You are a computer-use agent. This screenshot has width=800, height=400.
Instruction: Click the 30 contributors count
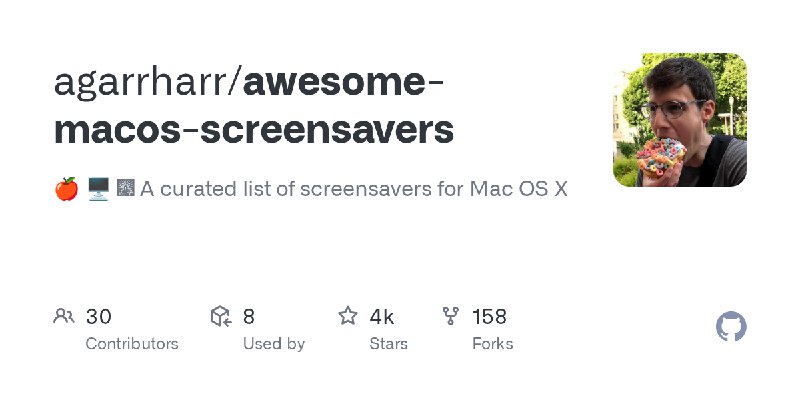tap(98, 317)
